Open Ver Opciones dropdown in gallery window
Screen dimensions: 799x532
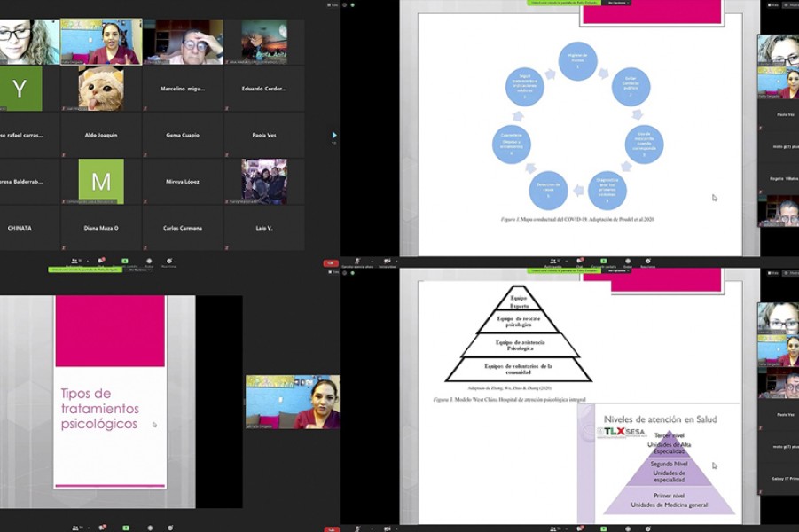tap(137, 270)
